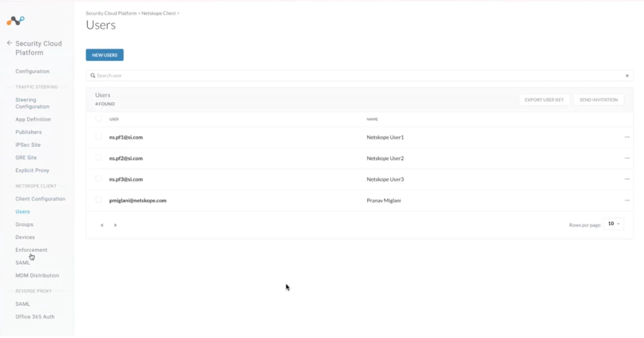Click the user email ns.pf3@si.com

point(126,179)
